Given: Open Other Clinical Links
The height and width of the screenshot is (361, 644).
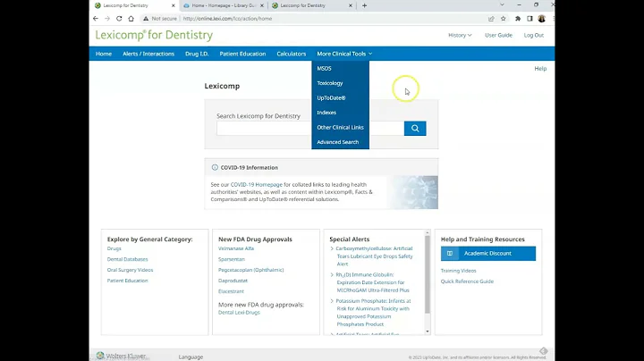Looking at the screenshot, I should pyautogui.click(x=340, y=127).
